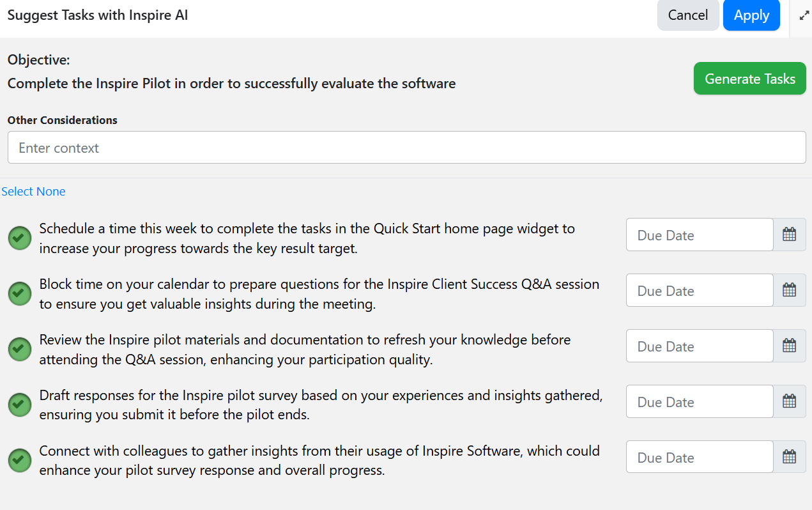Click the 'Other Considerations' label

tap(63, 120)
